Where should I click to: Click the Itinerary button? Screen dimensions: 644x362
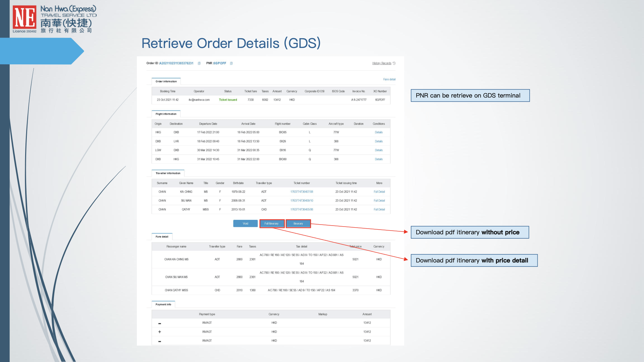(x=298, y=223)
